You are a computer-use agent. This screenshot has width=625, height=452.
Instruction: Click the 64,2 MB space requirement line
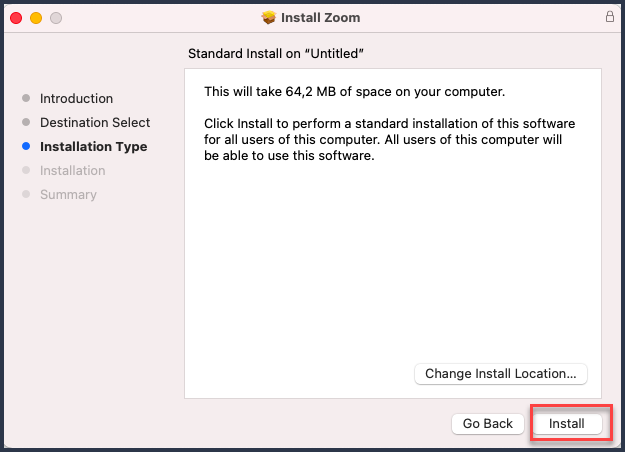coord(354,92)
